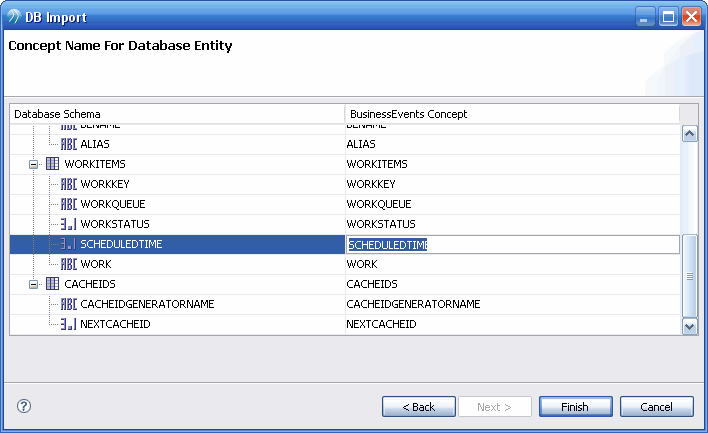Collapse the CACHEIDS tree node
This screenshot has width=708, height=433.
[34, 284]
